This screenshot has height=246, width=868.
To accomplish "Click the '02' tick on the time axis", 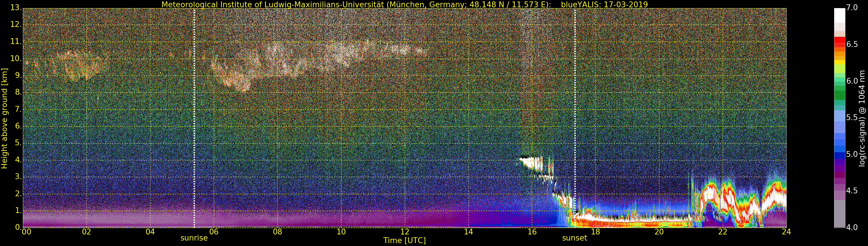I will 87,232.
